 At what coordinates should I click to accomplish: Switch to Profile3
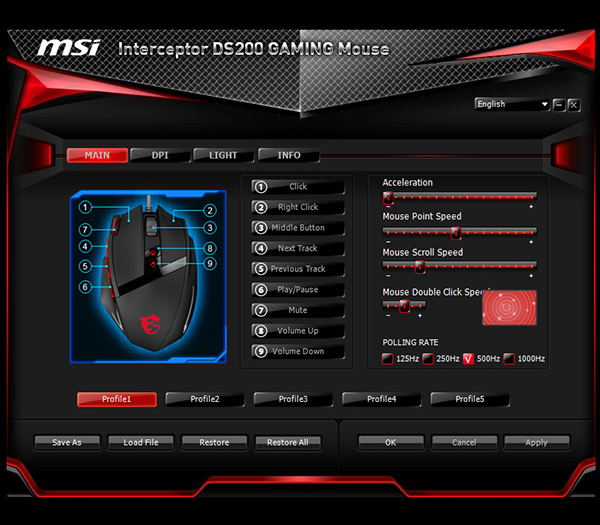[293, 399]
